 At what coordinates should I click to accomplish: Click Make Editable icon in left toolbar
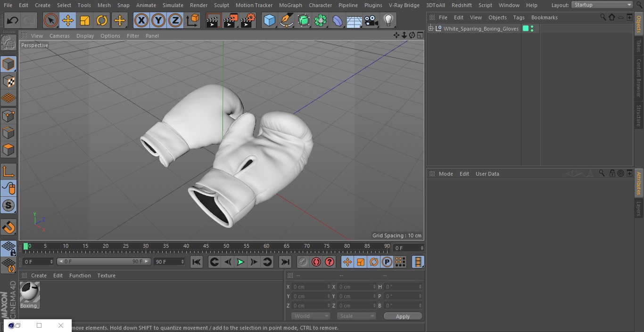8,43
